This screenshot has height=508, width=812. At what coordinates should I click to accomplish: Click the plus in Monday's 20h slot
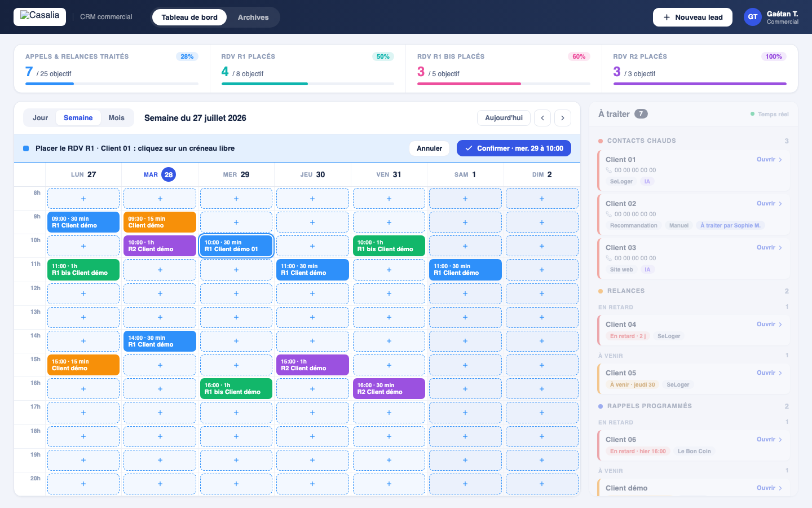tap(83, 484)
